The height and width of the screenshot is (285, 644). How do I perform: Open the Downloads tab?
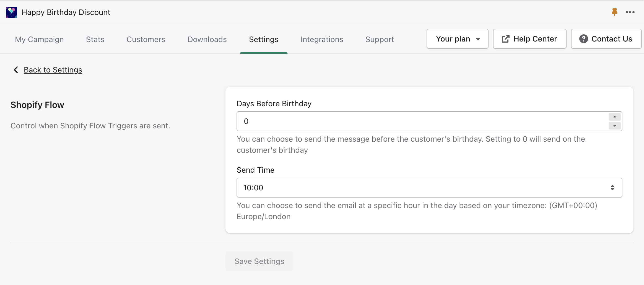click(207, 39)
